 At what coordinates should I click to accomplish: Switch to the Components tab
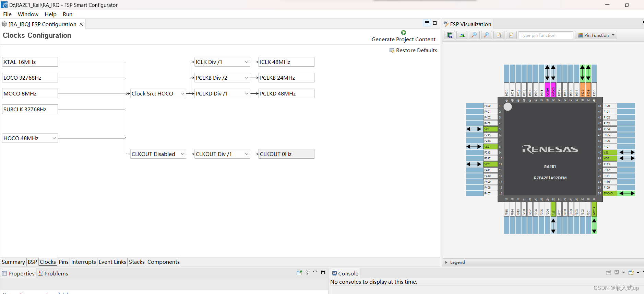164,262
